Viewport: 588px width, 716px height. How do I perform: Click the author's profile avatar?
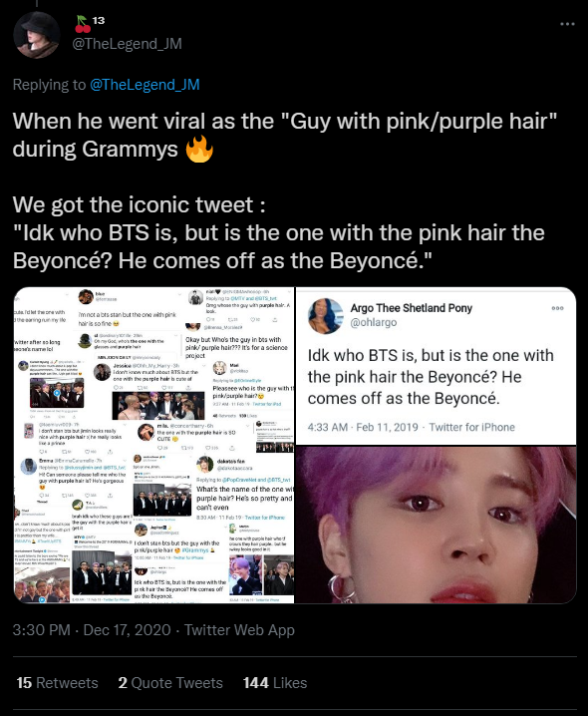[x=37, y=35]
